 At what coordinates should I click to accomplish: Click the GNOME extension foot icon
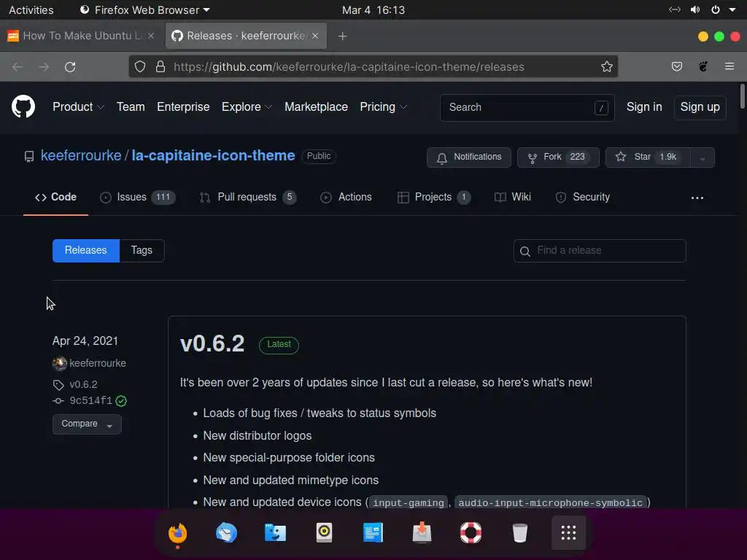coord(703,66)
